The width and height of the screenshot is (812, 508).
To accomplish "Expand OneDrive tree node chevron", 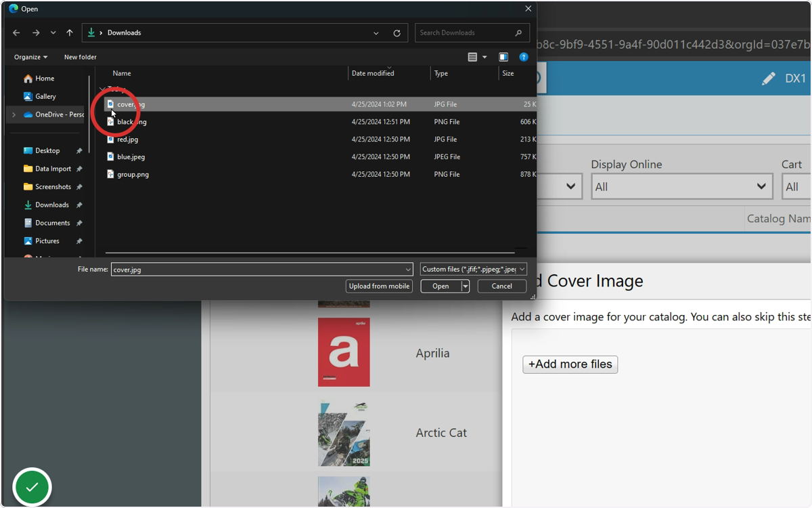I will point(14,114).
